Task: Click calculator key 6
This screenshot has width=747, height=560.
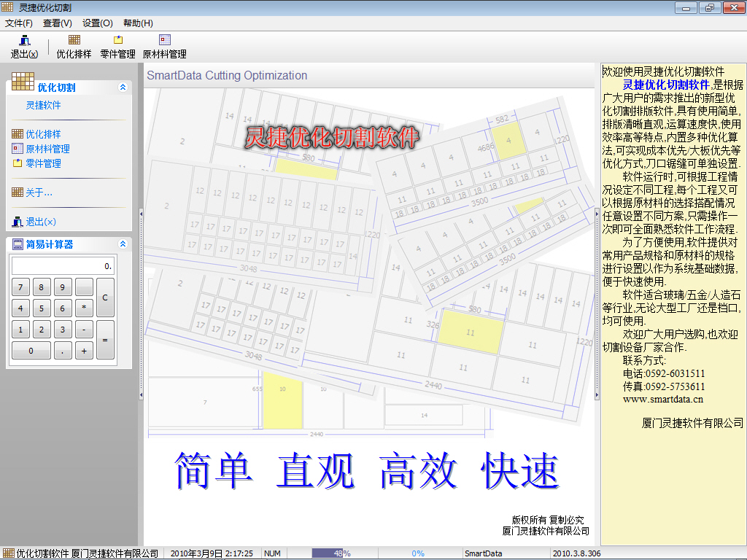Action: (x=63, y=308)
